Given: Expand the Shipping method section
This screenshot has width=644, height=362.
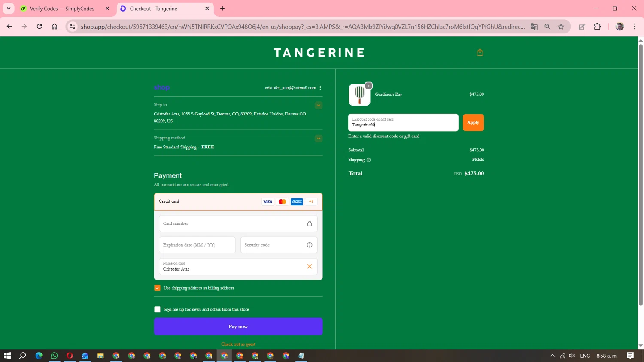Looking at the screenshot, I should pyautogui.click(x=319, y=139).
